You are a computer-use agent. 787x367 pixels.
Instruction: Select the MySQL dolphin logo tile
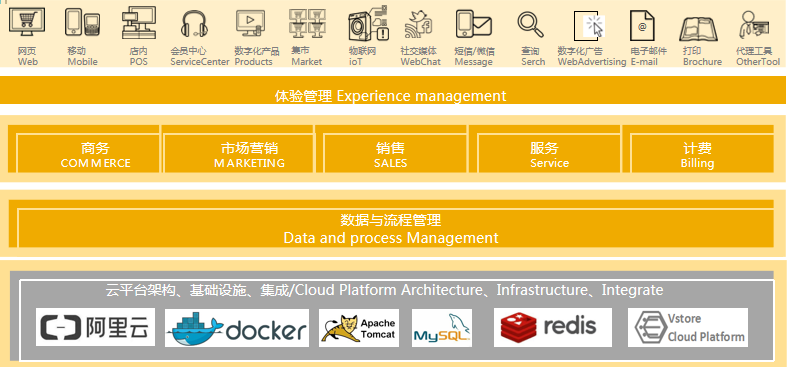[x=442, y=328]
